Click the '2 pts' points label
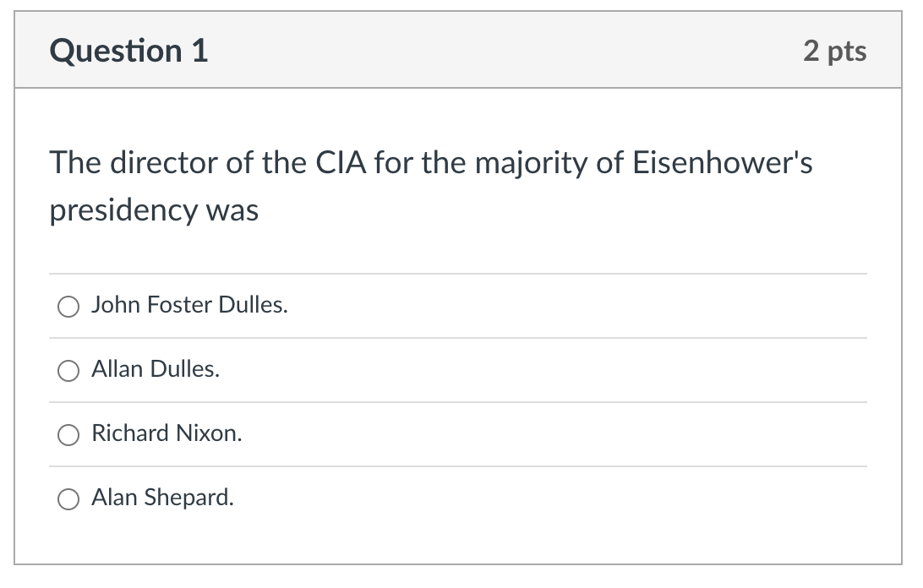This screenshot has height=588, width=923. click(835, 51)
